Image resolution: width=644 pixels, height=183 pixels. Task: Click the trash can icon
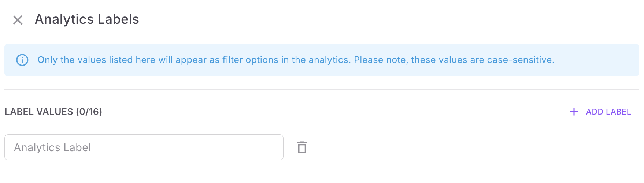(x=302, y=147)
